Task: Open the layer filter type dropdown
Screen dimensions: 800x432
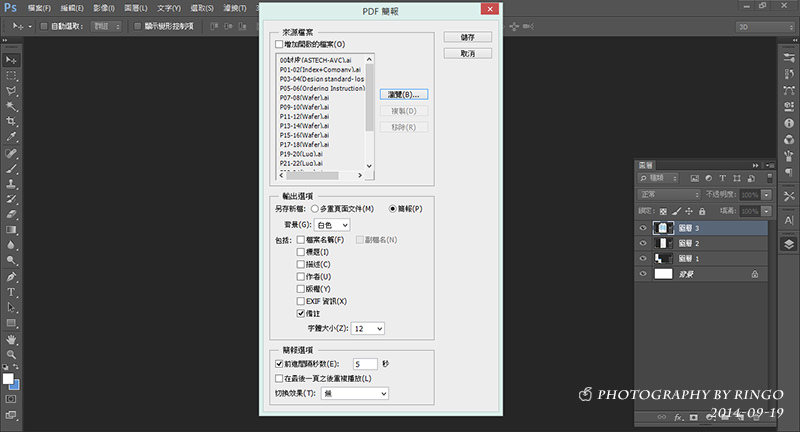Action: coord(659,178)
